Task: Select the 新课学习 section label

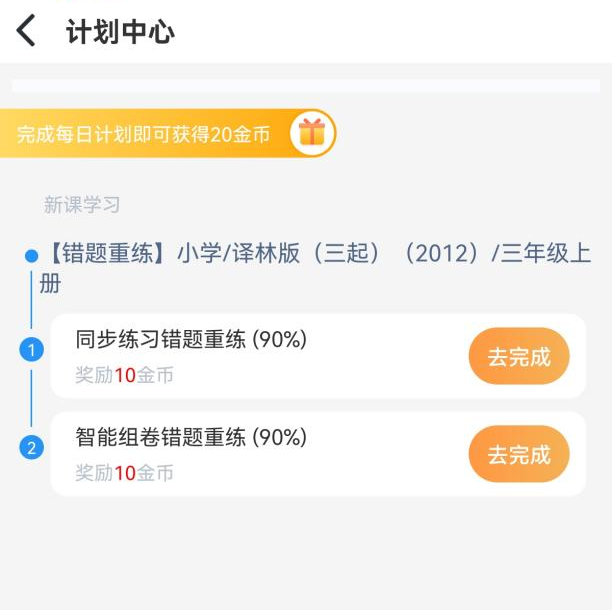Action: [x=82, y=205]
